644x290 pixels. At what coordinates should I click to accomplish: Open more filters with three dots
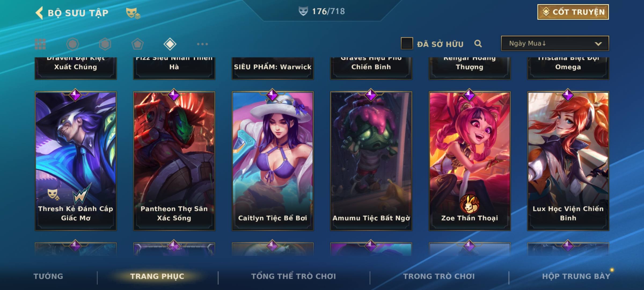pyautogui.click(x=202, y=44)
